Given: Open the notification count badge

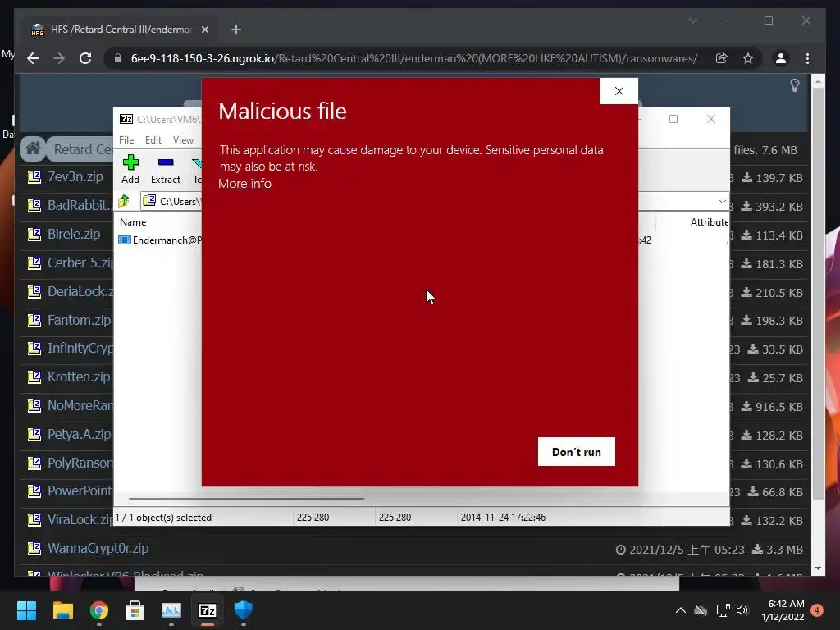Looking at the screenshot, I should tap(817, 610).
